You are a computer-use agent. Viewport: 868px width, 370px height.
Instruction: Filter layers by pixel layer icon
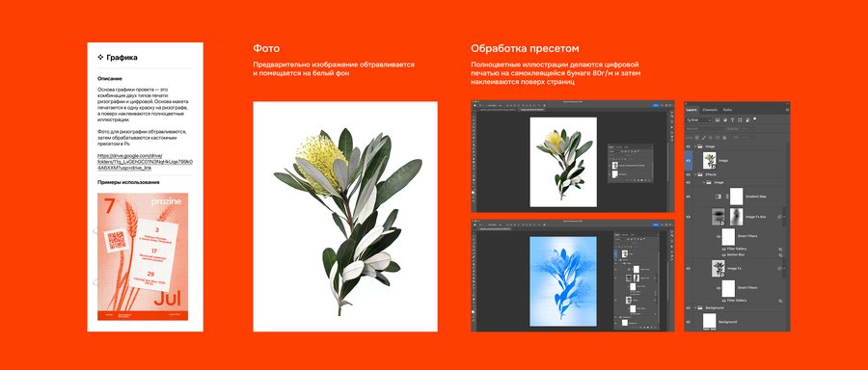tap(718, 120)
